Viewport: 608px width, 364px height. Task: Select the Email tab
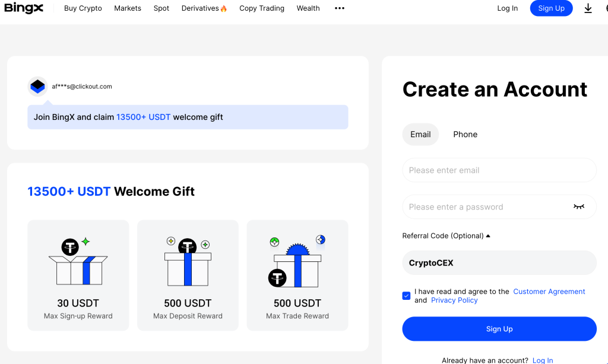(x=420, y=134)
